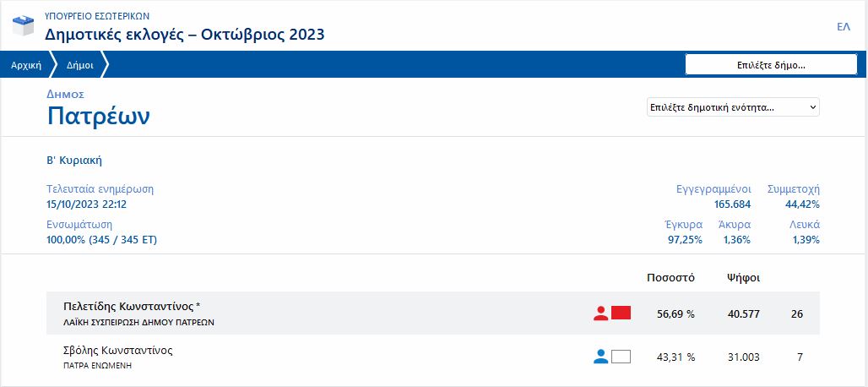Open the Επιλέξτε δημοτική ενότητα dropdown
Viewport: 868px width, 387px height.
tap(732, 107)
